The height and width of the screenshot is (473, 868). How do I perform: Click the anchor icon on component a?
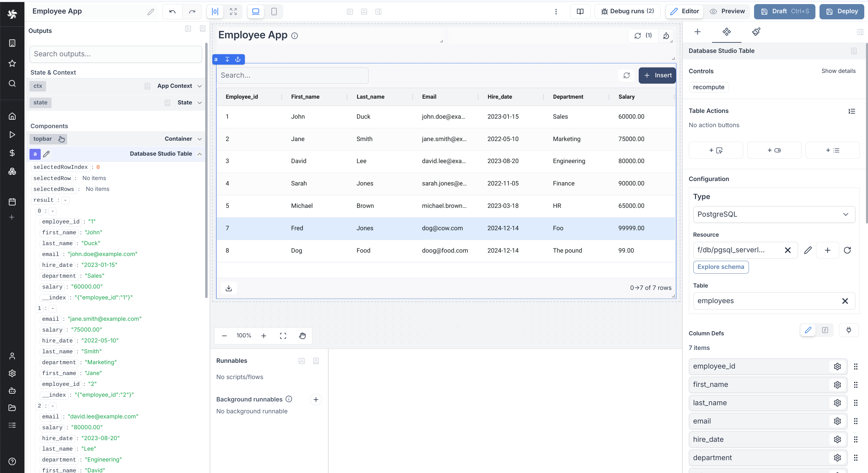238,59
